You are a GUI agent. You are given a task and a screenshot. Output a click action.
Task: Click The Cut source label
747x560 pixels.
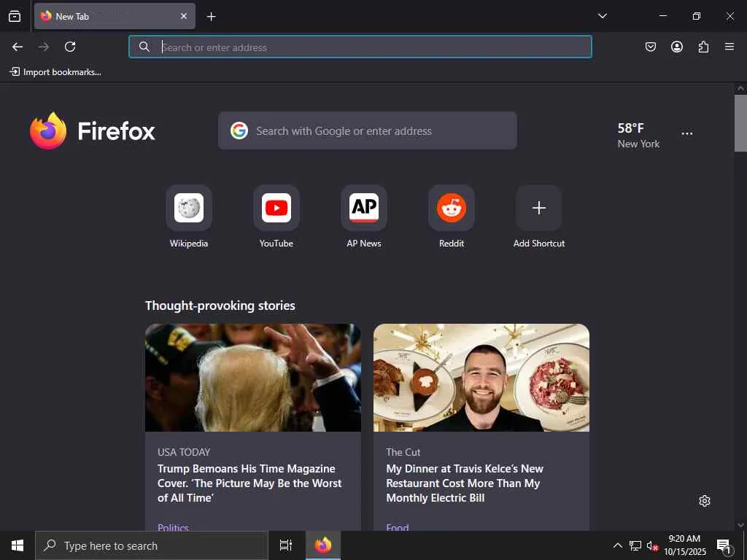pyautogui.click(x=403, y=452)
